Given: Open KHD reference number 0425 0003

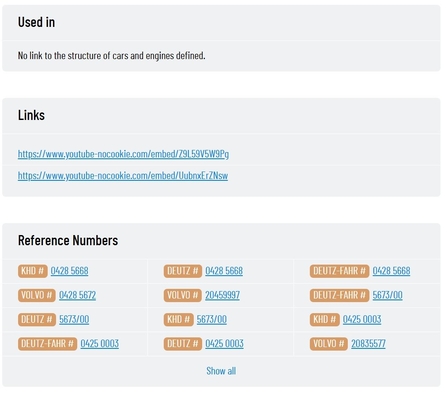Looking at the screenshot, I should [x=362, y=319].
